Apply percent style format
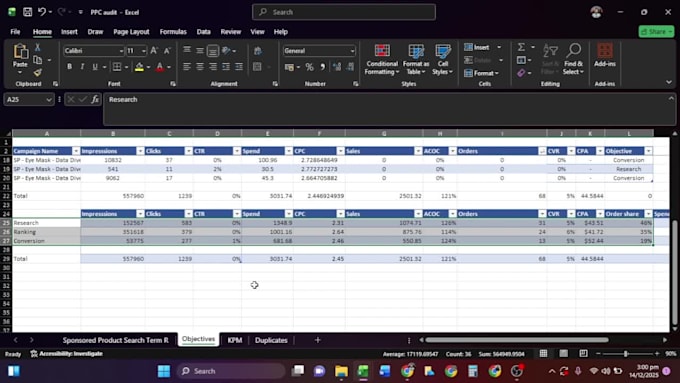Viewport: 680px width, 383px height. 309,67
